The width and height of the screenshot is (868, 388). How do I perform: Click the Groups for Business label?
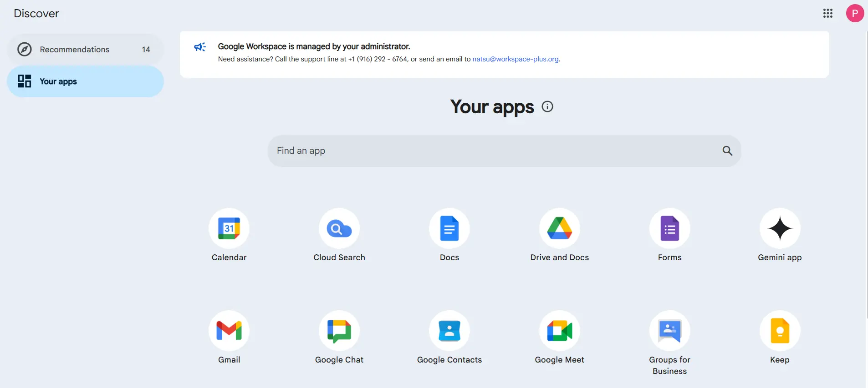coord(670,365)
